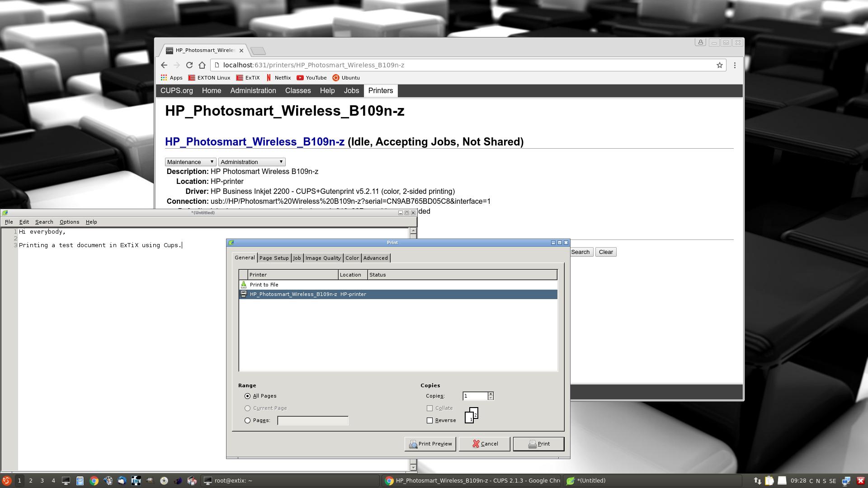Open the Apps bookmarks shortcut
This screenshot has width=868, height=488.
171,78
